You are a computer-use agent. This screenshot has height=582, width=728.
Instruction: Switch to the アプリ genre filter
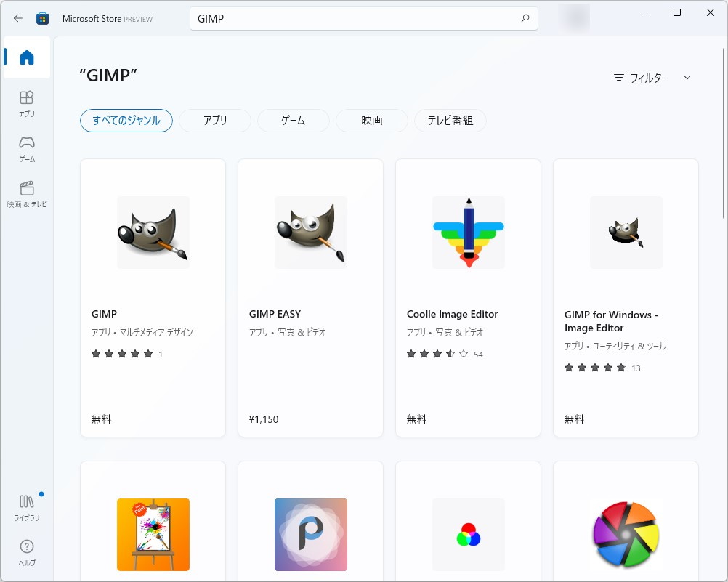[x=214, y=121]
